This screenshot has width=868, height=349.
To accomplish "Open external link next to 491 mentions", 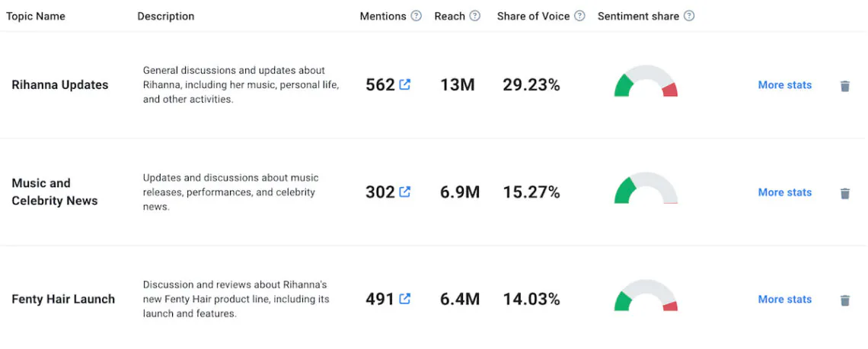I will click(404, 299).
